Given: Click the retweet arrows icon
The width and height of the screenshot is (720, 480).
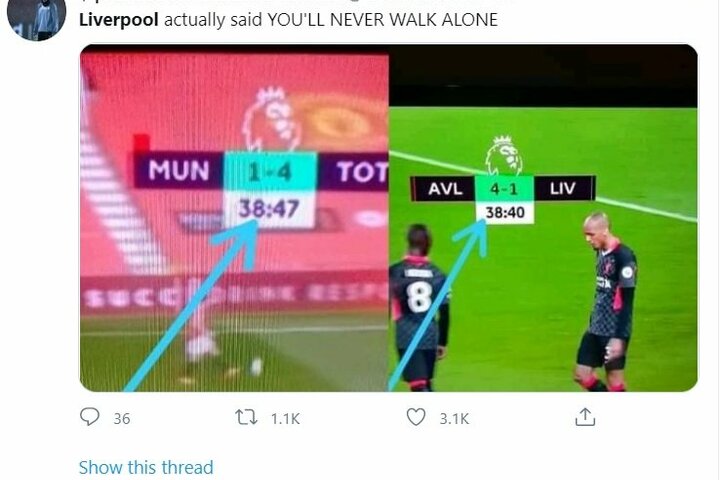Looking at the screenshot, I should (246, 418).
